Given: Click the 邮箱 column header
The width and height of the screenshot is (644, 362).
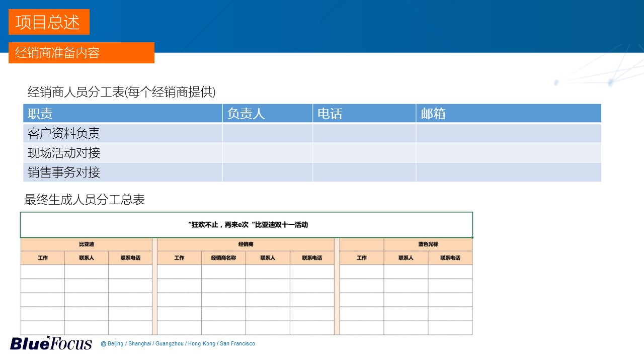Looking at the screenshot, I should 509,114.
